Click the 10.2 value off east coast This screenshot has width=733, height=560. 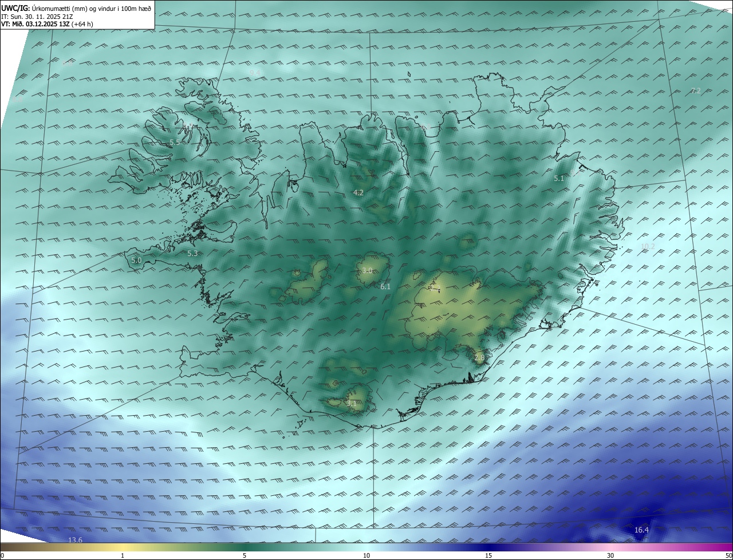coord(648,247)
